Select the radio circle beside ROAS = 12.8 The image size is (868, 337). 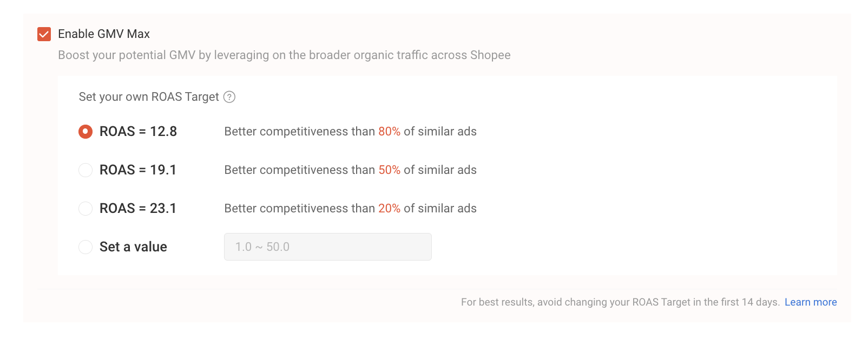click(x=86, y=132)
